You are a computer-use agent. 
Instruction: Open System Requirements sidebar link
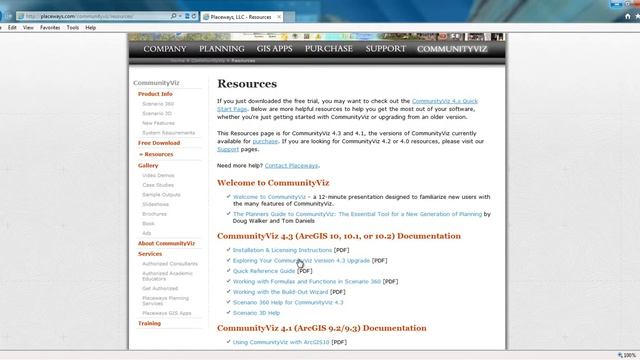tap(169, 133)
